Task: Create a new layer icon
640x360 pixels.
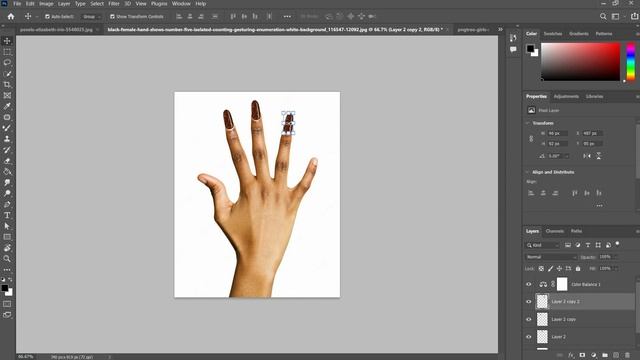Action: [x=616, y=356]
